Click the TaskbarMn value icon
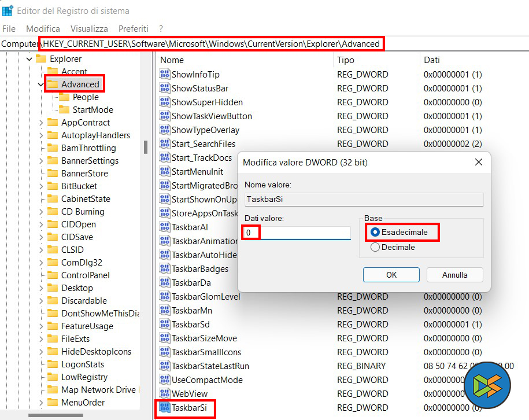 [x=165, y=310]
